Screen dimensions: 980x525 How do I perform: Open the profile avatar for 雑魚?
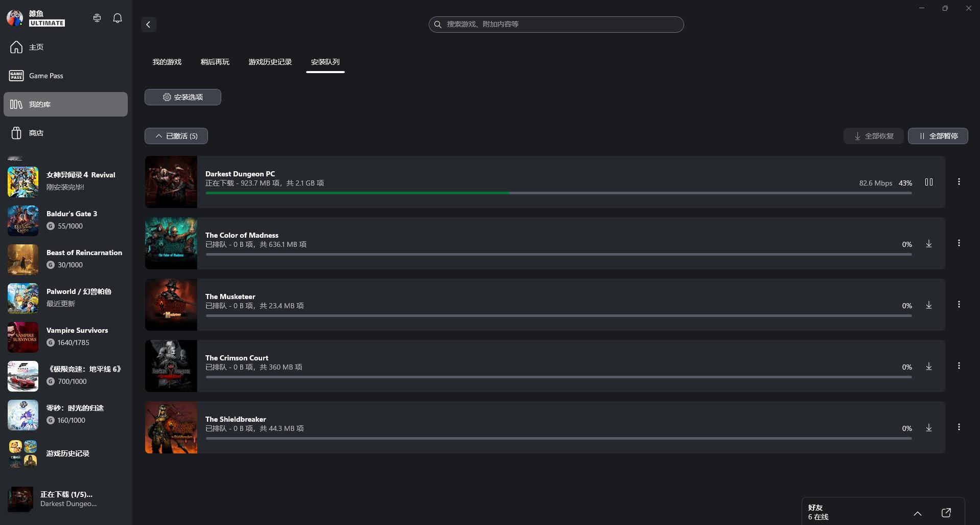[x=15, y=18]
